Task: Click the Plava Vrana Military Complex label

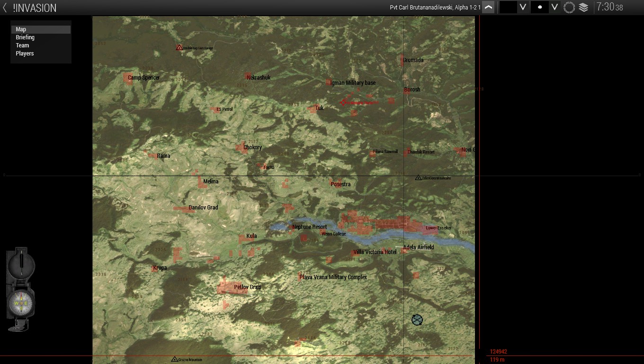Action: point(333,277)
